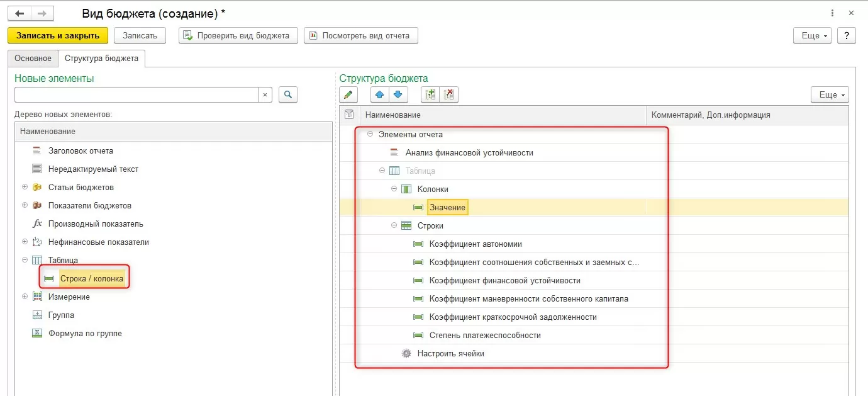Move element down with blue arrow
The image size is (868, 396).
coord(398,94)
